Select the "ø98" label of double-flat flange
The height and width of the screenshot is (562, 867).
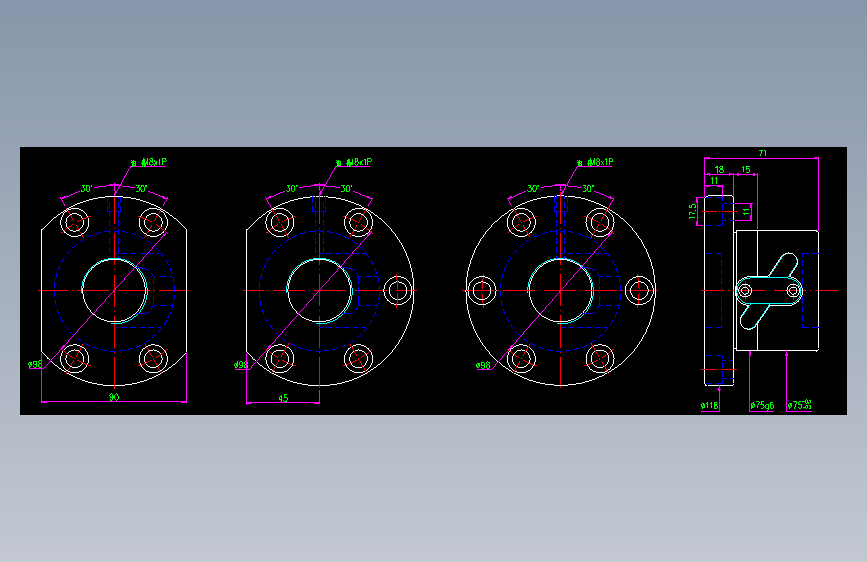pos(34,365)
